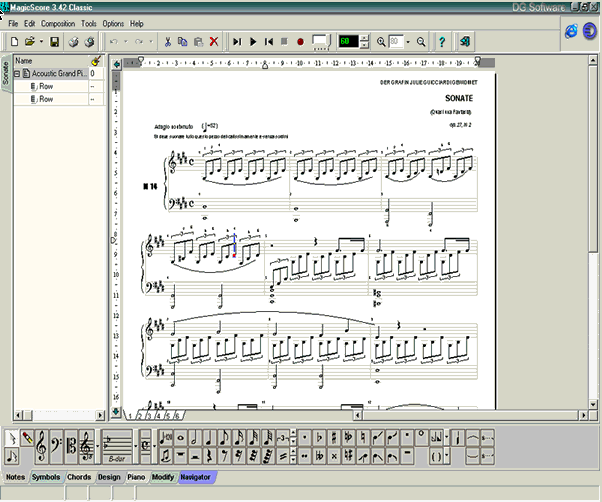Screen dimensions: 602x502
Task: Toggle the lower tie arc button
Action: [x=472, y=456]
